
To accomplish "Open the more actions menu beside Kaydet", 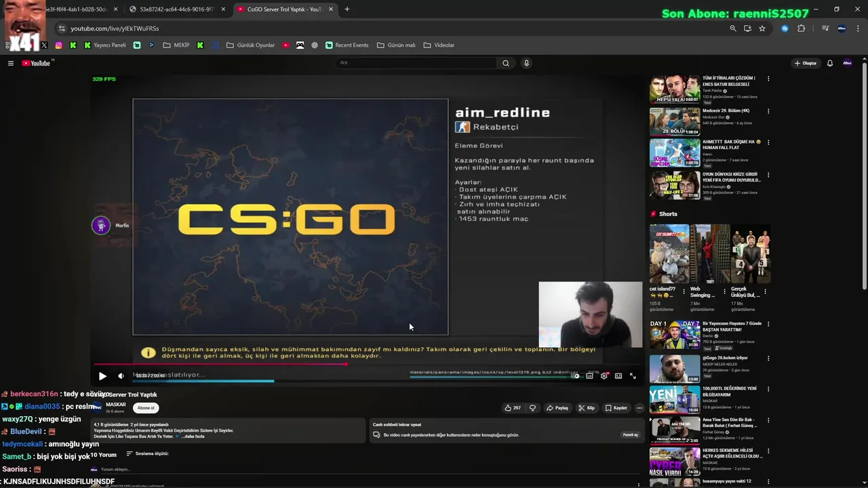I will (x=639, y=408).
